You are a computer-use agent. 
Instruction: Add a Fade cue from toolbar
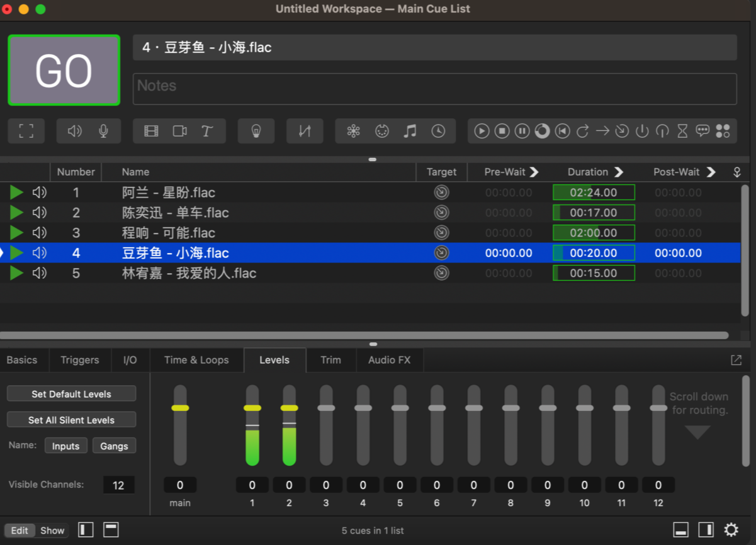305,131
